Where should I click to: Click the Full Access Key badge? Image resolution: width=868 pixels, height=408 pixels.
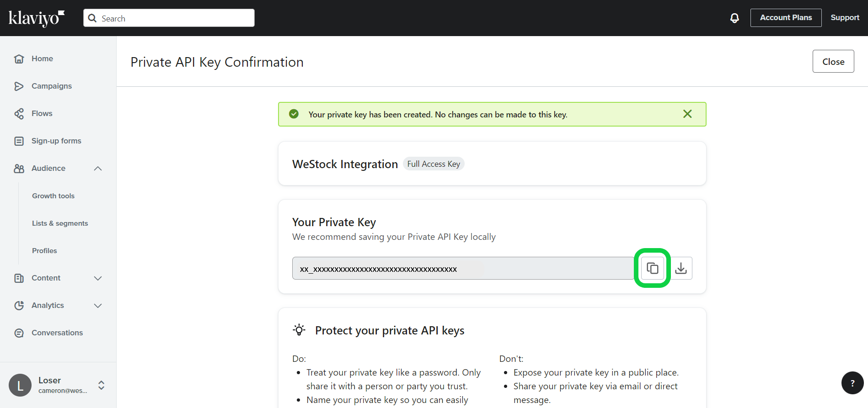click(x=434, y=164)
